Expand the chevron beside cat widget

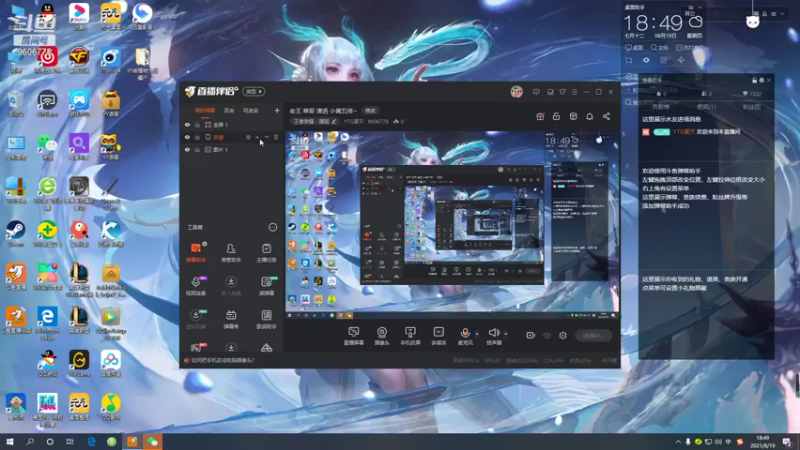click(782, 14)
